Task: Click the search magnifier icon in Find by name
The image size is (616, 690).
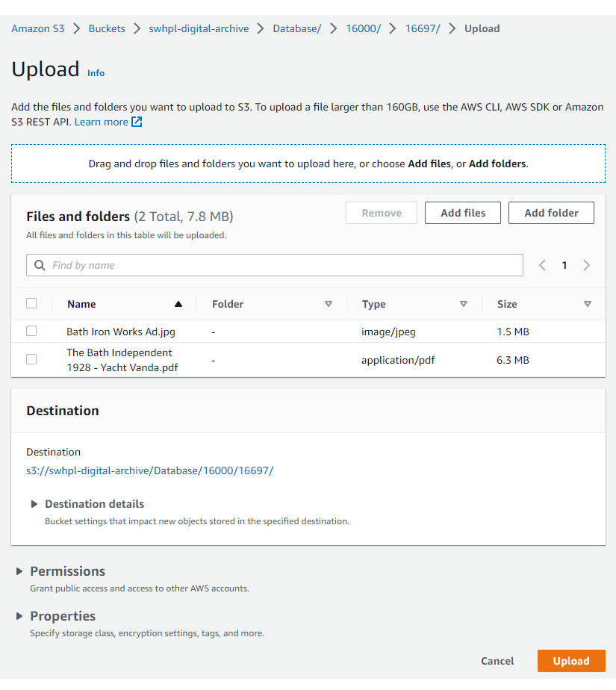Action: pos(40,265)
